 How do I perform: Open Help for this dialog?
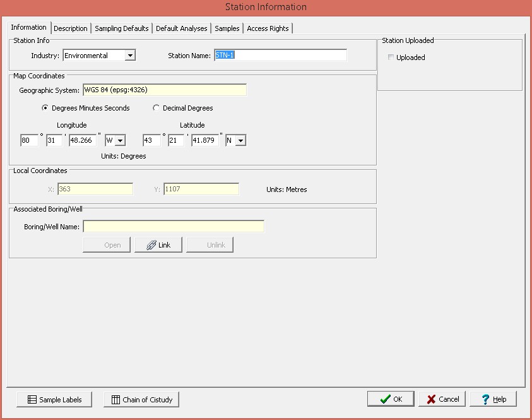(493, 399)
